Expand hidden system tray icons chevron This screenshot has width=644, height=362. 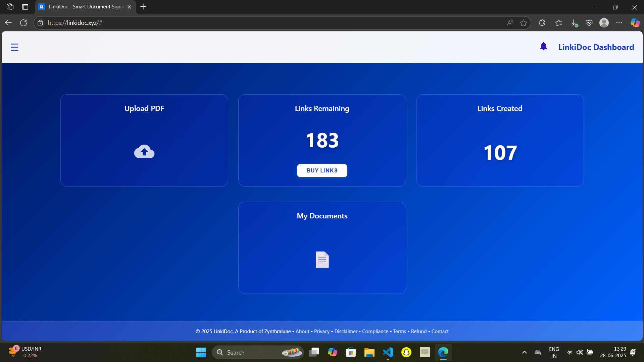524,352
